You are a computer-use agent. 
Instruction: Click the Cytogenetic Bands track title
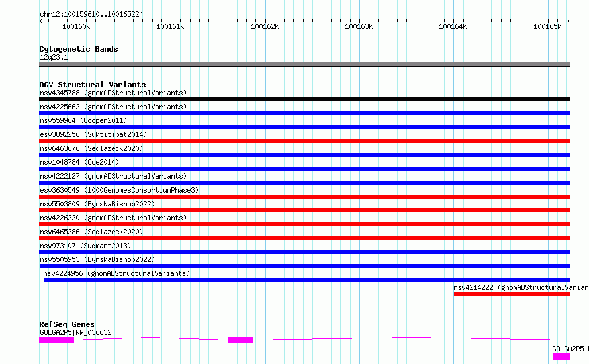click(x=79, y=49)
